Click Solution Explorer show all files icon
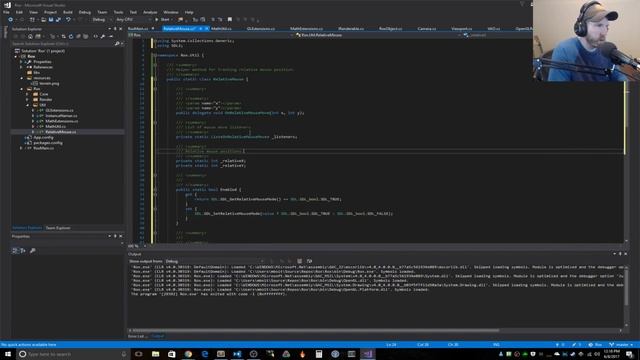 (x=85, y=36)
